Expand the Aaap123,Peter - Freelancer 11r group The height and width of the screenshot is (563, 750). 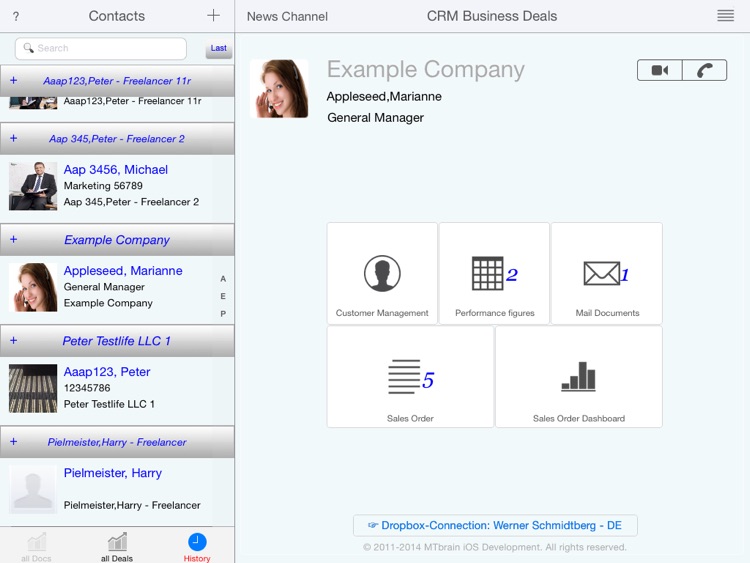(13, 80)
